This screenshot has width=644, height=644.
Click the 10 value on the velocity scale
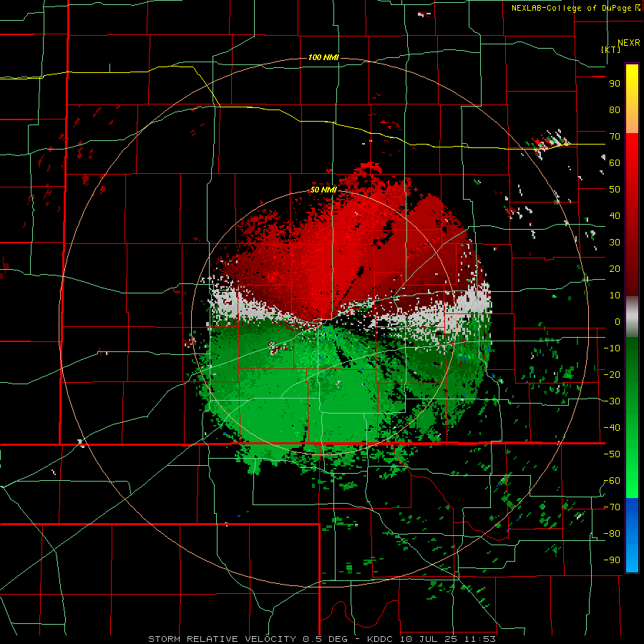615,296
